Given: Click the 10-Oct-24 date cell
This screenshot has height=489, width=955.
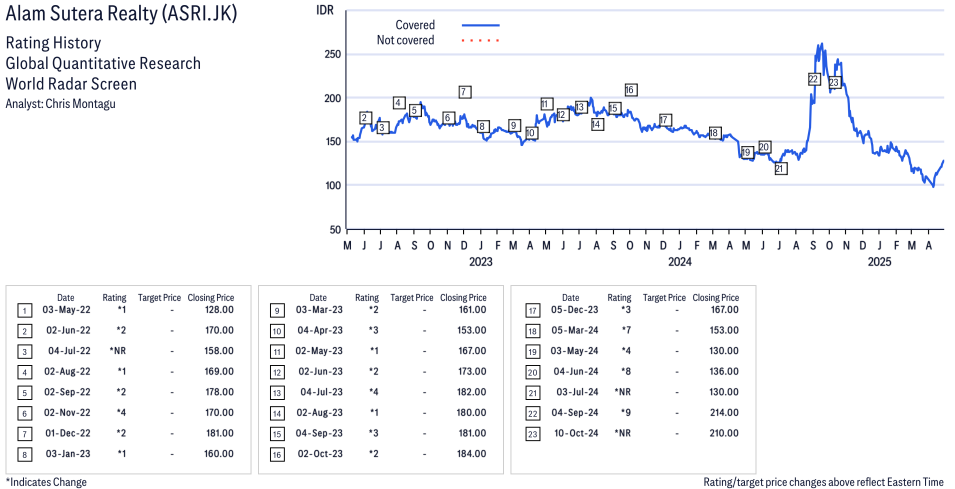Looking at the screenshot, I should point(576,434).
